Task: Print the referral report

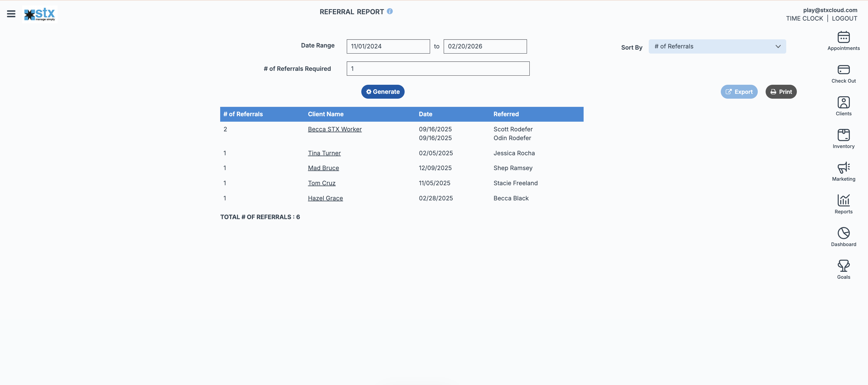Action: pyautogui.click(x=781, y=92)
